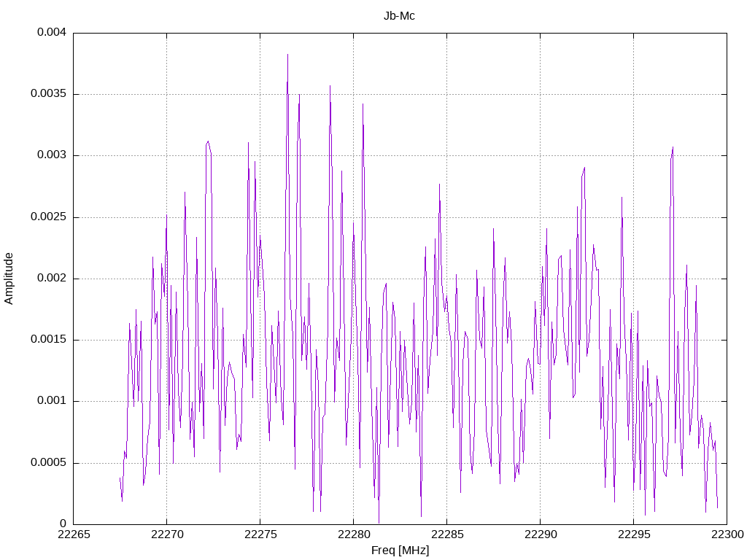Click y-axis tick label 0.002
Image resolution: width=747 pixels, height=560 pixels.
click(52, 278)
